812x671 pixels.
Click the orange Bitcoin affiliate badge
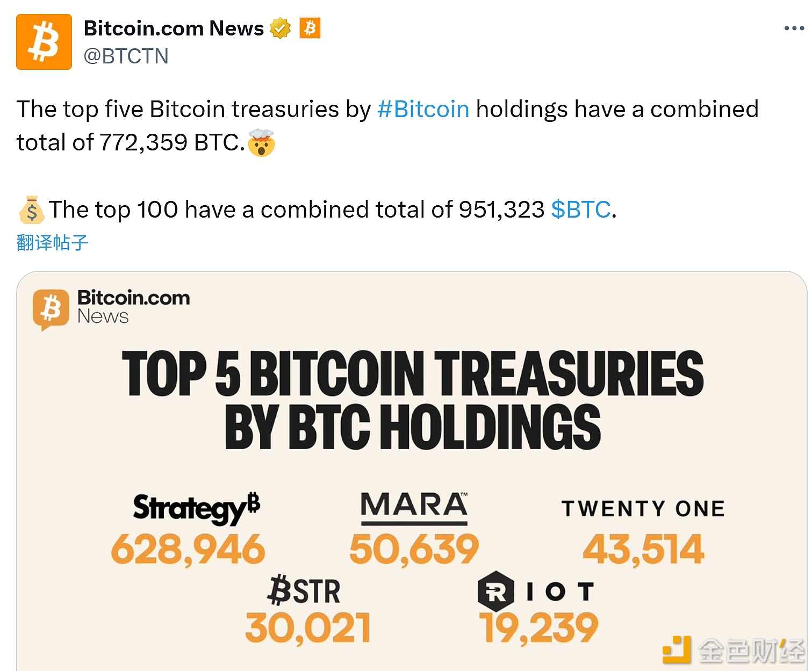click(x=310, y=28)
